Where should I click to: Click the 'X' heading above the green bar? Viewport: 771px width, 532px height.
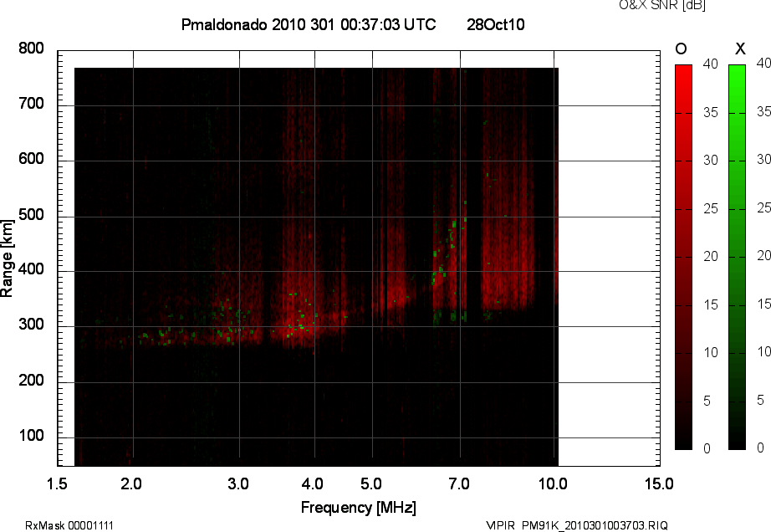[740, 49]
